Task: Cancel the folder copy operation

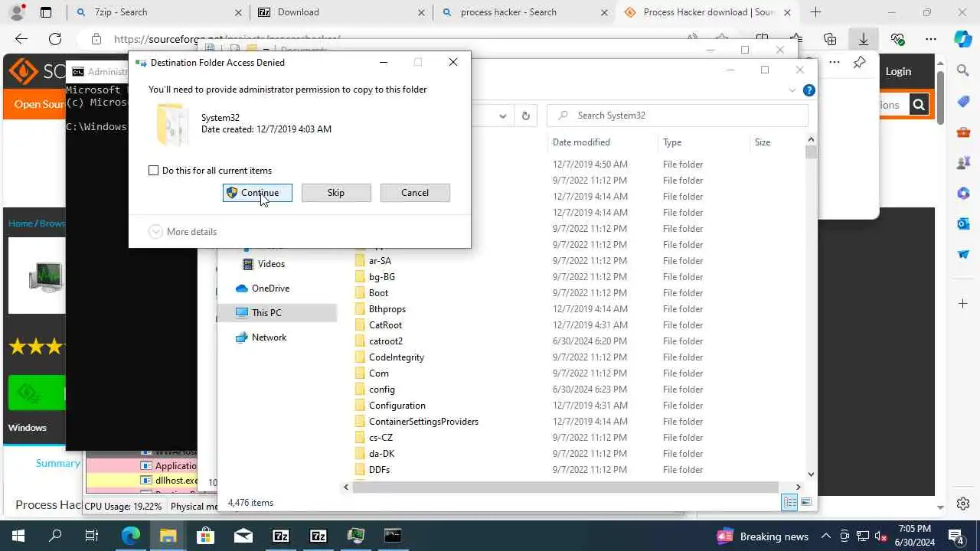Action: click(415, 193)
